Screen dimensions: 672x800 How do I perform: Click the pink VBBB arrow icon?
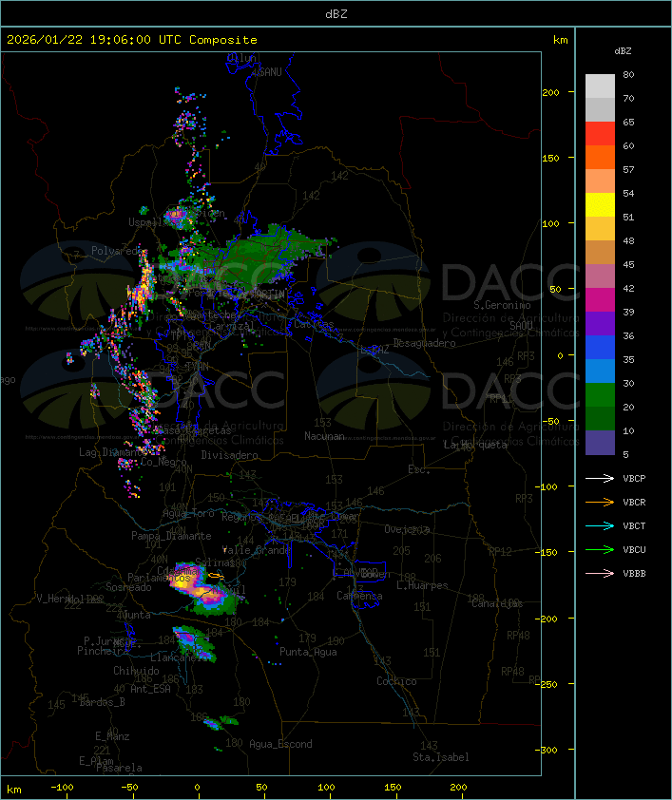pyautogui.click(x=600, y=573)
